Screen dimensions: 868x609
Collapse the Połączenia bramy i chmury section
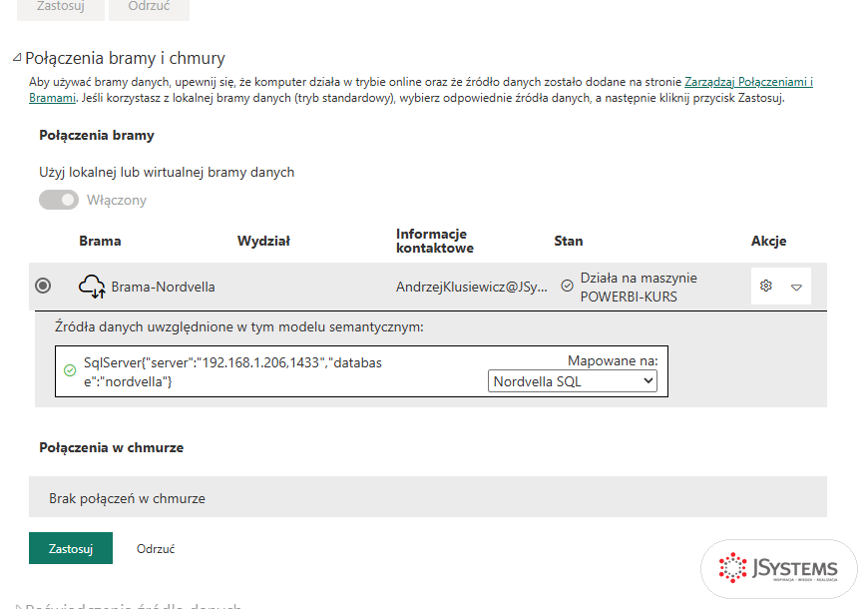pos(17,58)
